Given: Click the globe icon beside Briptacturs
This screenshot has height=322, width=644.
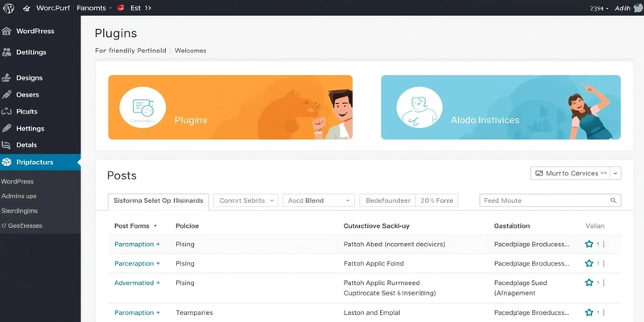Looking at the screenshot, I should click(x=6, y=163).
